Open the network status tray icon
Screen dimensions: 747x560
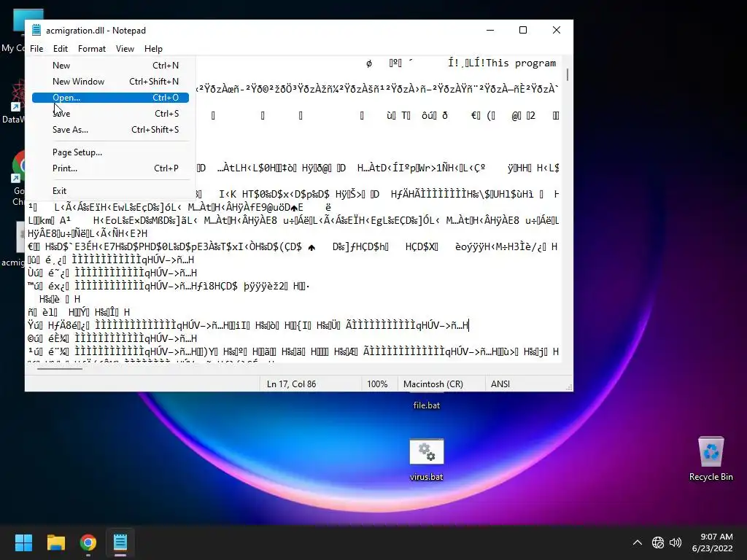(x=658, y=542)
